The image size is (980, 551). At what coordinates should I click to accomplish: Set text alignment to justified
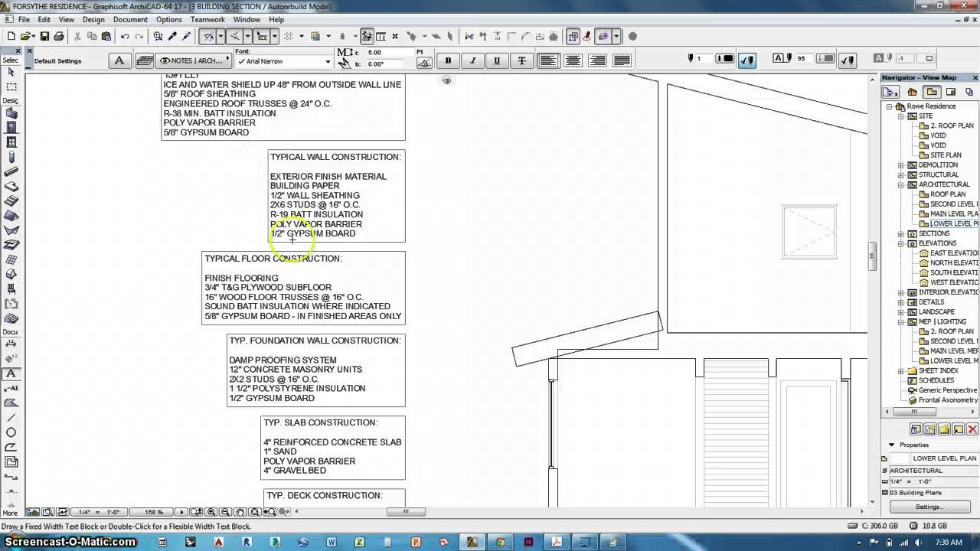622,60
